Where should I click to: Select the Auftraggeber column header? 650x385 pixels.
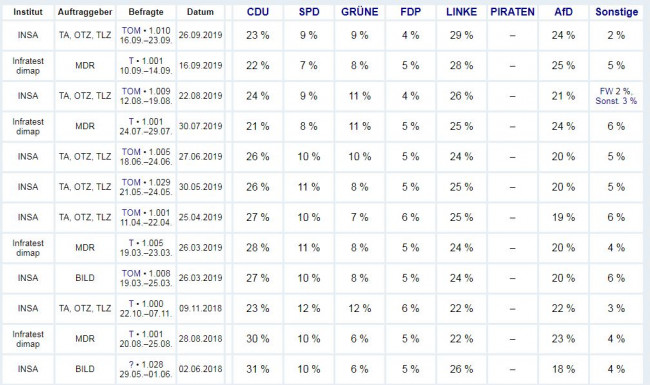85,12
